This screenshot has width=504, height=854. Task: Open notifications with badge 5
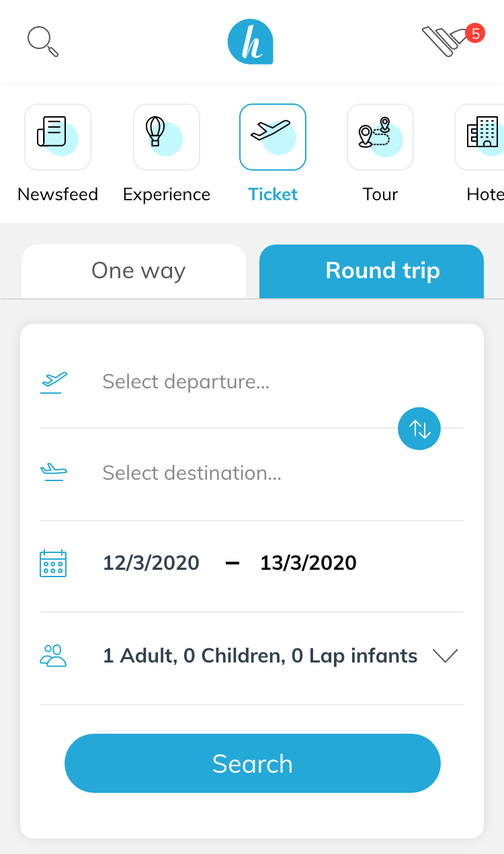click(x=453, y=40)
